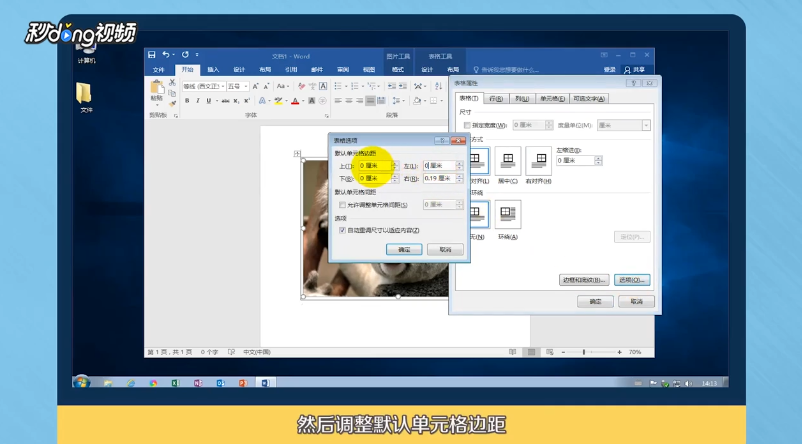Select the right alignment option thumbnail

pyautogui.click(x=539, y=161)
